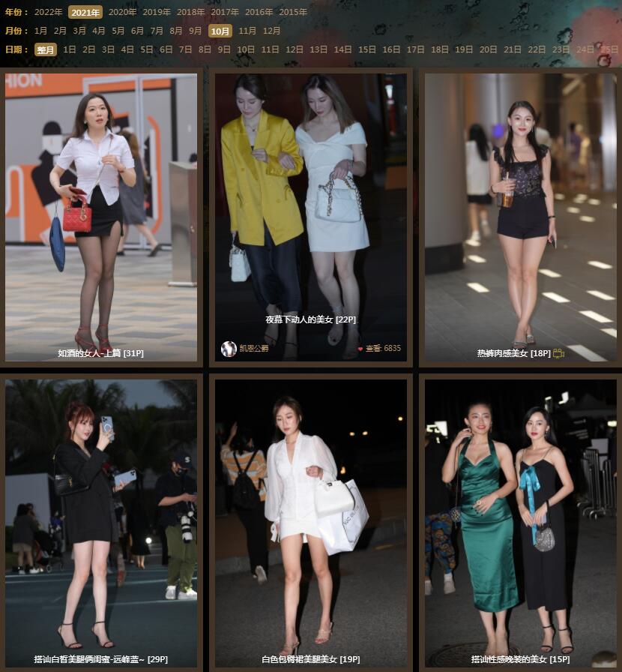Pick 9月 in the month row
Screen dimensions: 622x672
pos(195,31)
